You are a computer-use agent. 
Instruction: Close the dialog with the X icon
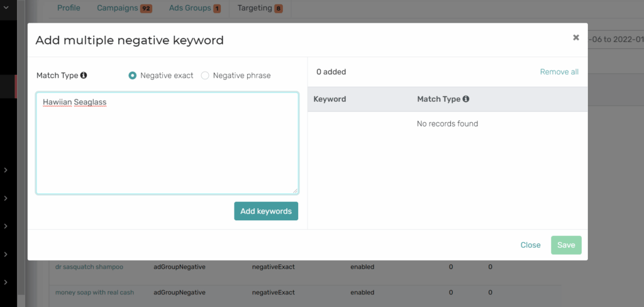click(576, 37)
